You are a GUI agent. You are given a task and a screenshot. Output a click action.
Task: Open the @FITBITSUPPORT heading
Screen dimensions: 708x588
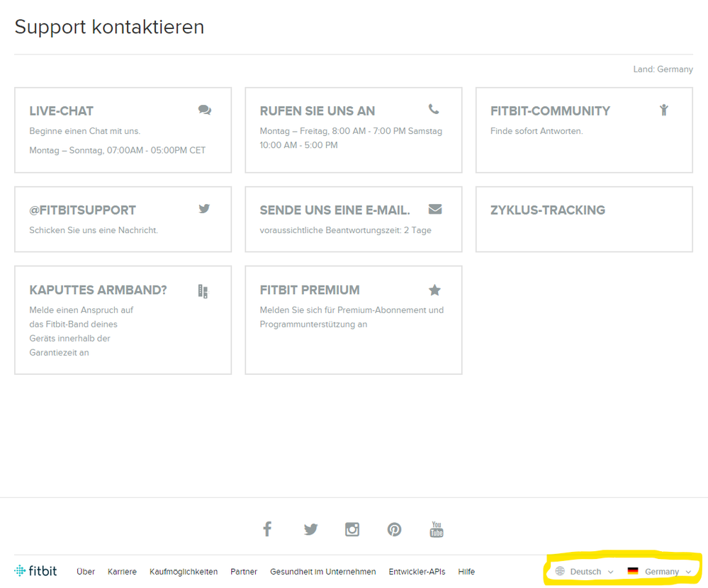pyautogui.click(x=83, y=210)
